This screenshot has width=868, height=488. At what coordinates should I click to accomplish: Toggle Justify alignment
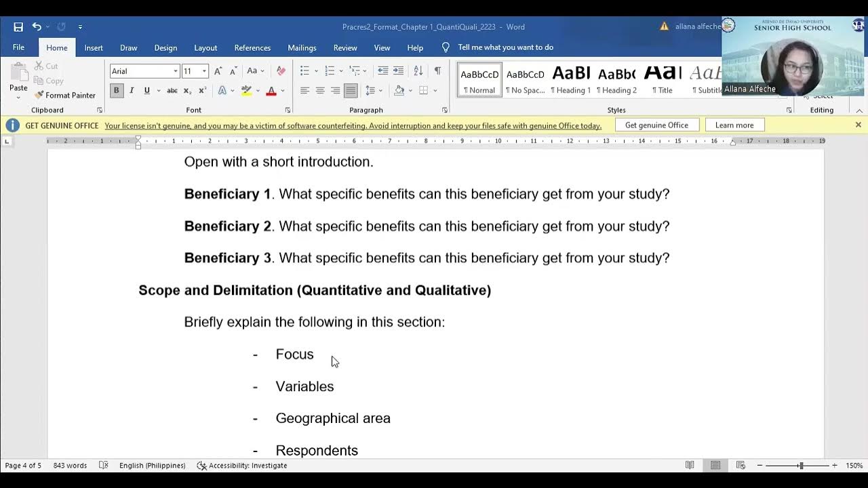click(x=351, y=91)
